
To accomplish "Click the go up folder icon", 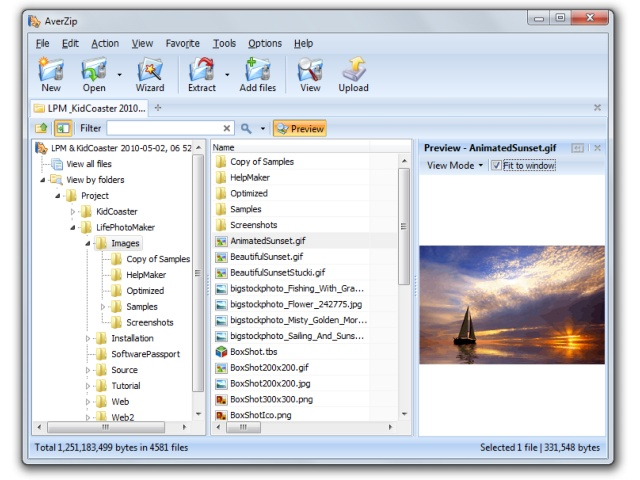I will click(41, 129).
